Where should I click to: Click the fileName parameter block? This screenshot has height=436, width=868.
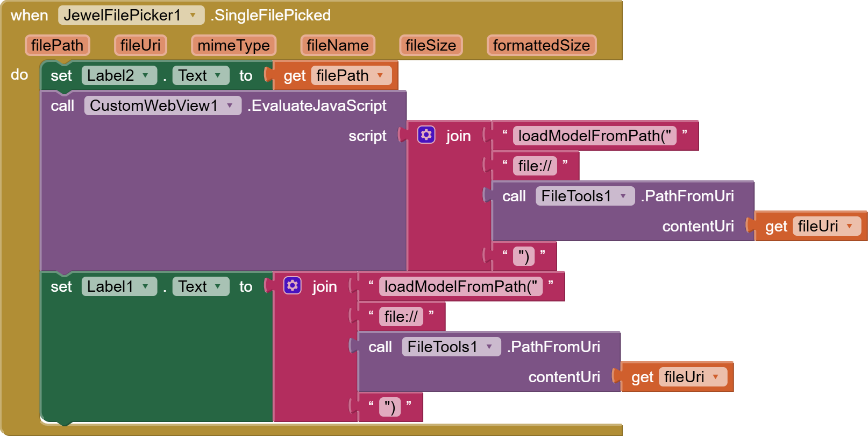[x=337, y=45]
